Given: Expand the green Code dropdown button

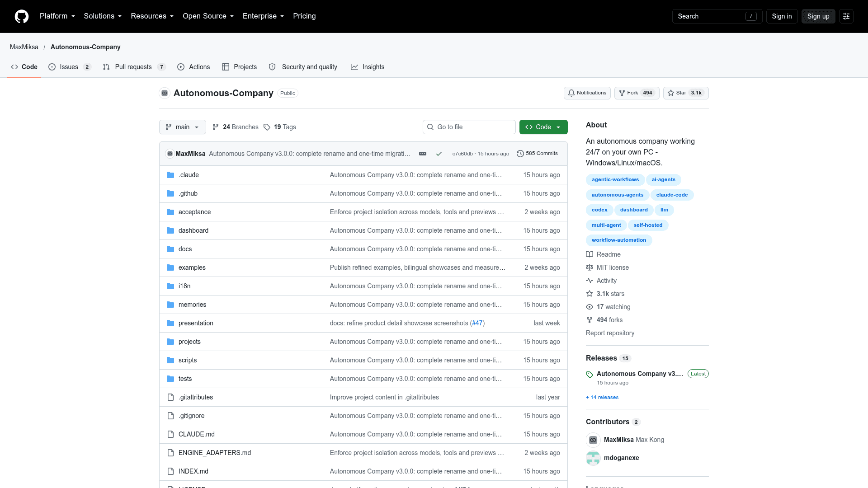Looking at the screenshot, I should [543, 127].
